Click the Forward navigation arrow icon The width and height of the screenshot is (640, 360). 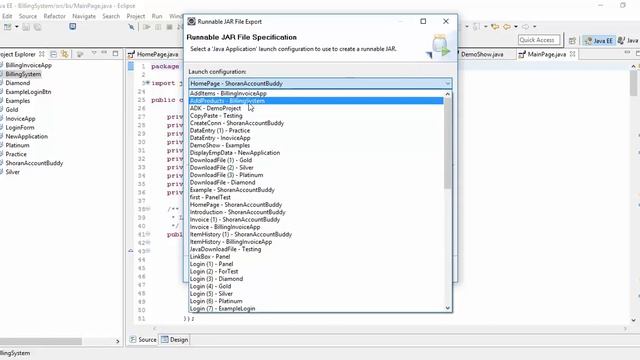525,27
